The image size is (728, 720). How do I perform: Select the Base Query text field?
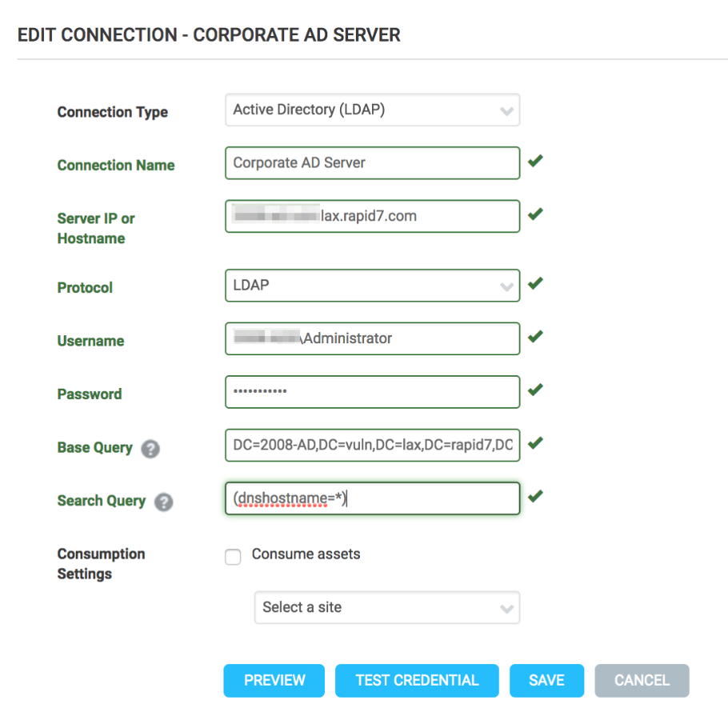click(x=372, y=445)
